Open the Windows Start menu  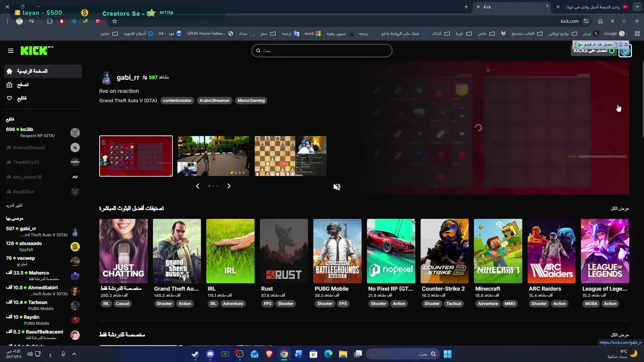[x=447, y=354]
